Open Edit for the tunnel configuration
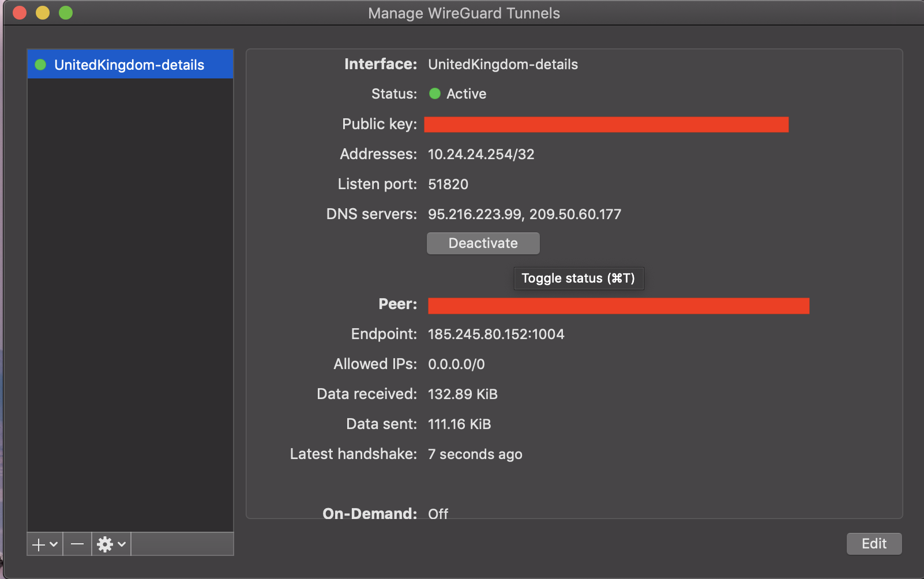 (x=874, y=544)
